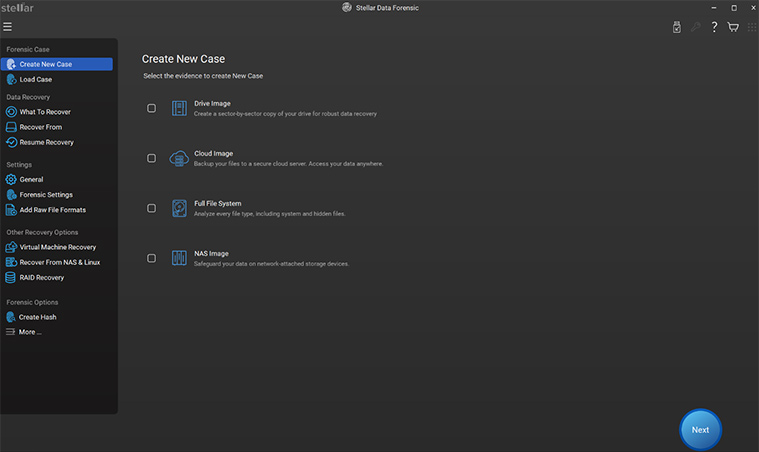
Task: Open the shopping cart icon
Action: (733, 27)
